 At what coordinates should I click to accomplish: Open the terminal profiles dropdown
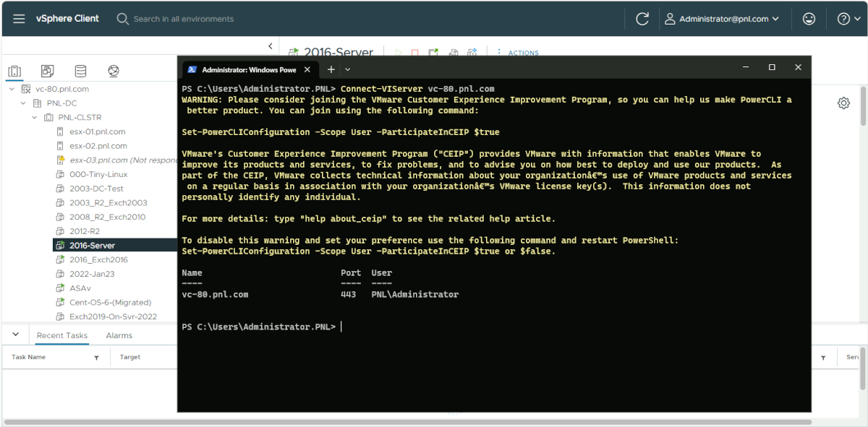click(348, 69)
